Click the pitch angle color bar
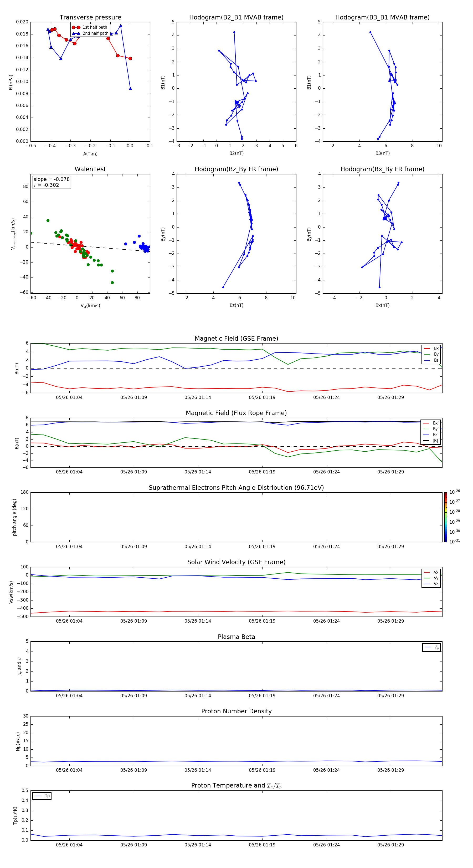The height and width of the screenshot is (868, 473). pos(446,517)
